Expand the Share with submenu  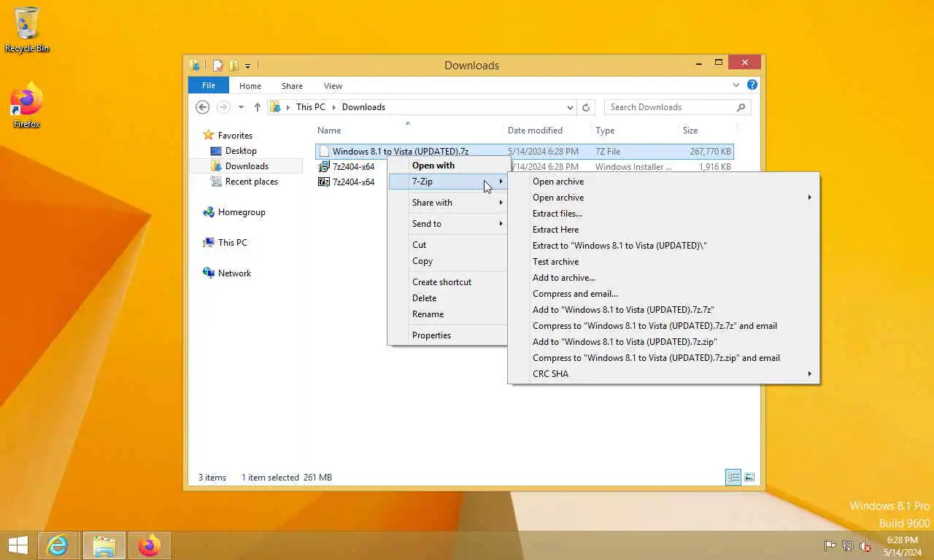coord(447,203)
